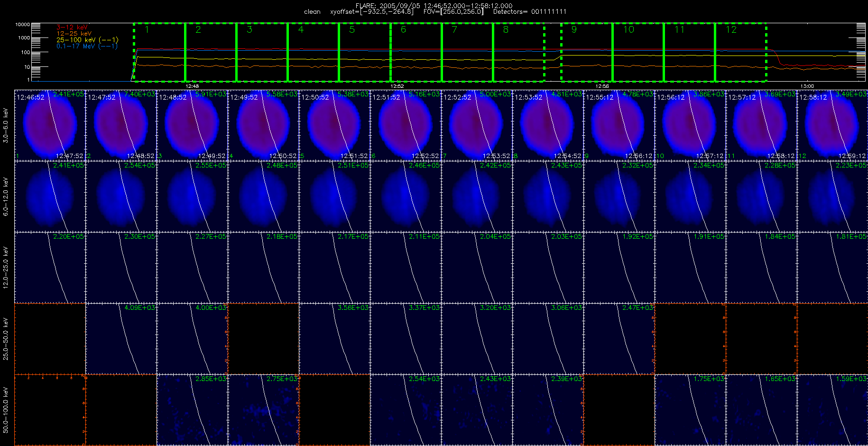The image size is (868, 446).
Task: Click the '3.0-6.0 keV' row axis label
Action: (x=6, y=126)
